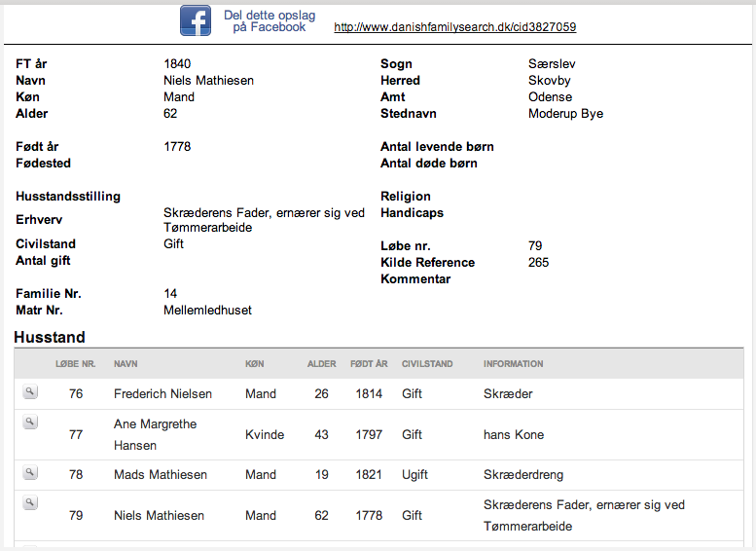Open magnifier icon for row 79 Niels Mathiesen
756x551 pixels.
coord(30,503)
